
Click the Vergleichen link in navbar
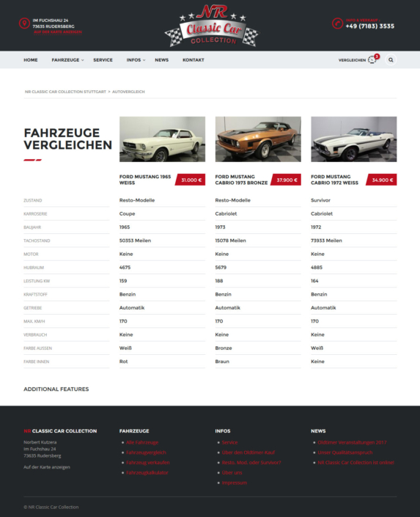coord(352,60)
